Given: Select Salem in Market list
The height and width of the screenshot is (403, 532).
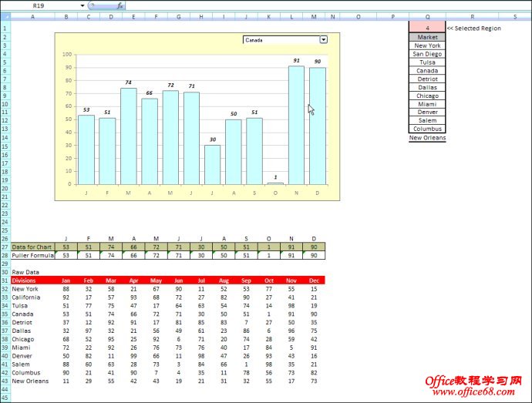Looking at the screenshot, I should tap(427, 120).
